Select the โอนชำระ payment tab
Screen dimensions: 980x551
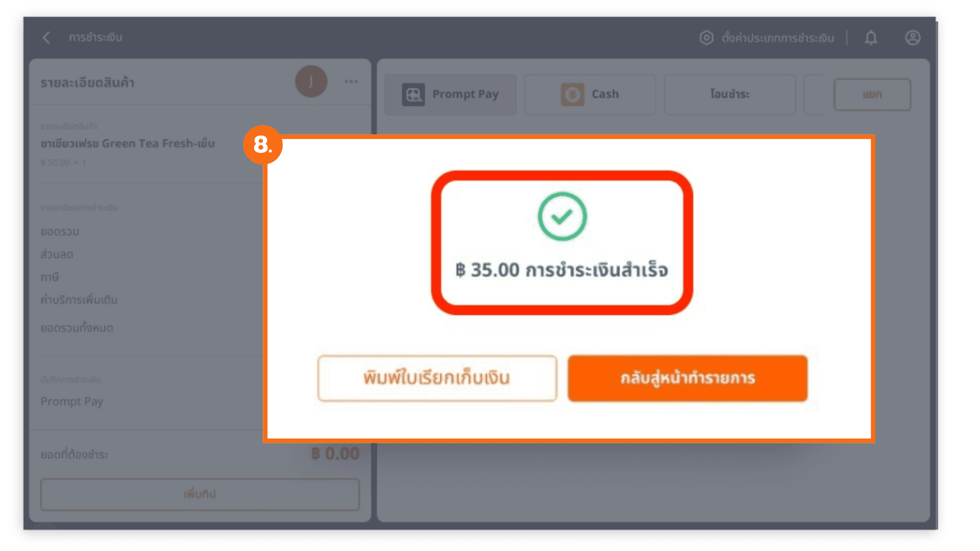730,94
